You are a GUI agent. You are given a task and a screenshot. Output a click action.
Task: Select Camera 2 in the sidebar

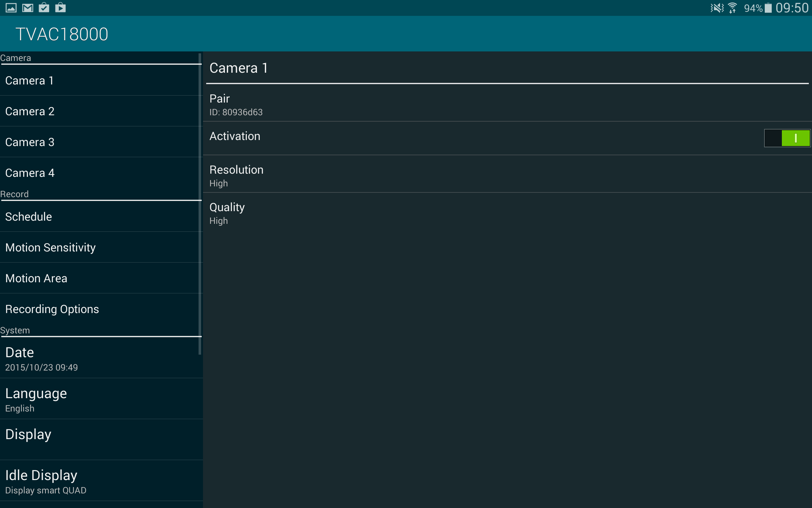click(101, 111)
